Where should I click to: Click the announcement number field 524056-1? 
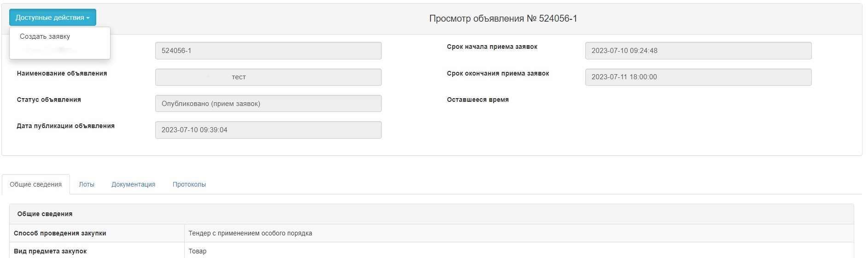[x=268, y=51]
